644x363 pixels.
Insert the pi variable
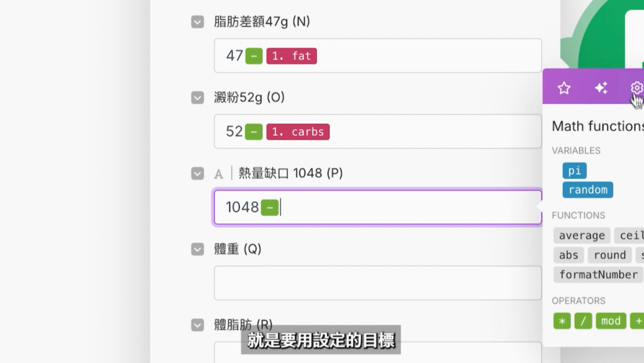click(574, 170)
